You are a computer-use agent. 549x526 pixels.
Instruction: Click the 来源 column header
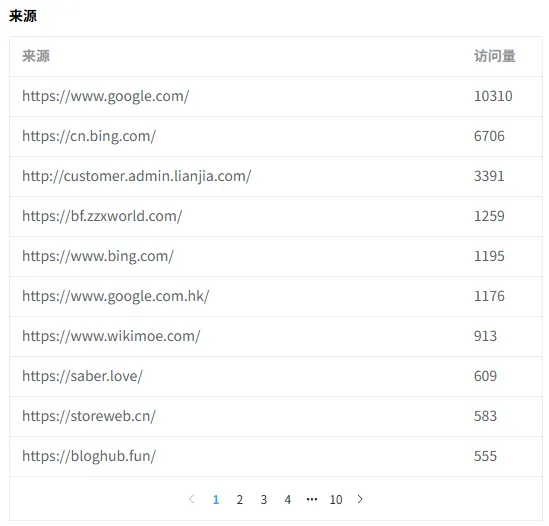click(36, 56)
